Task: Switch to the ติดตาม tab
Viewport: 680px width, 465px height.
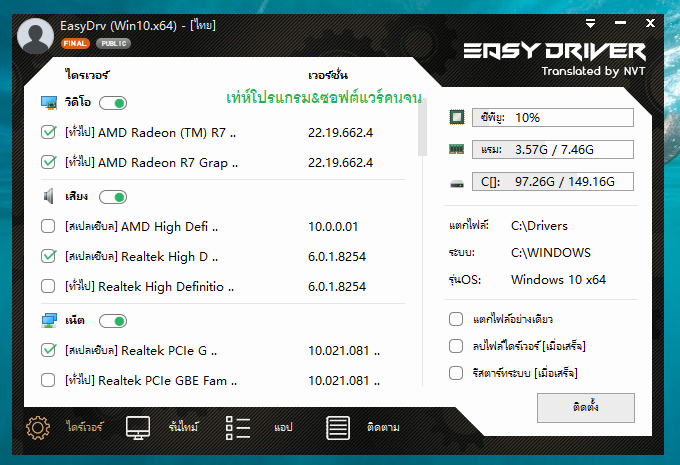Action: 383,427
